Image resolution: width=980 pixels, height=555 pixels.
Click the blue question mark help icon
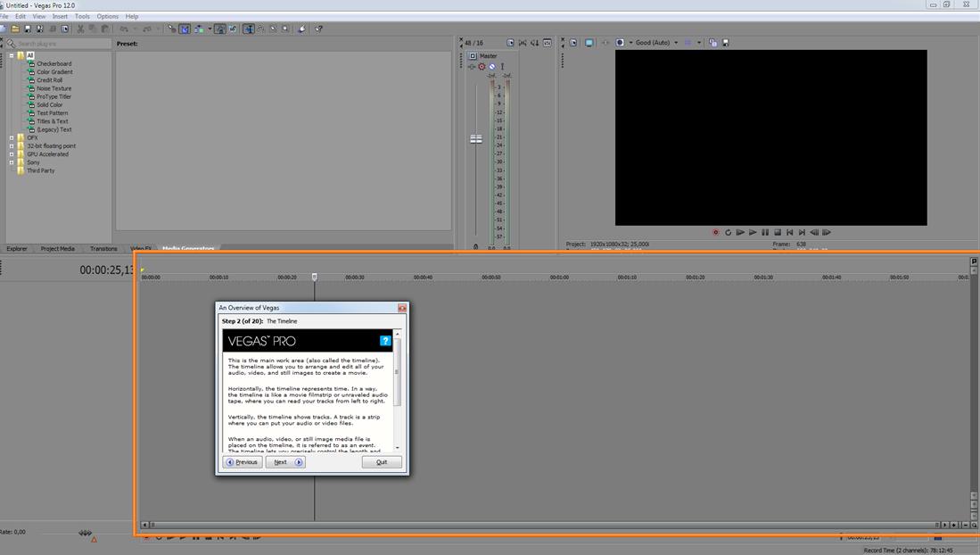pos(385,340)
